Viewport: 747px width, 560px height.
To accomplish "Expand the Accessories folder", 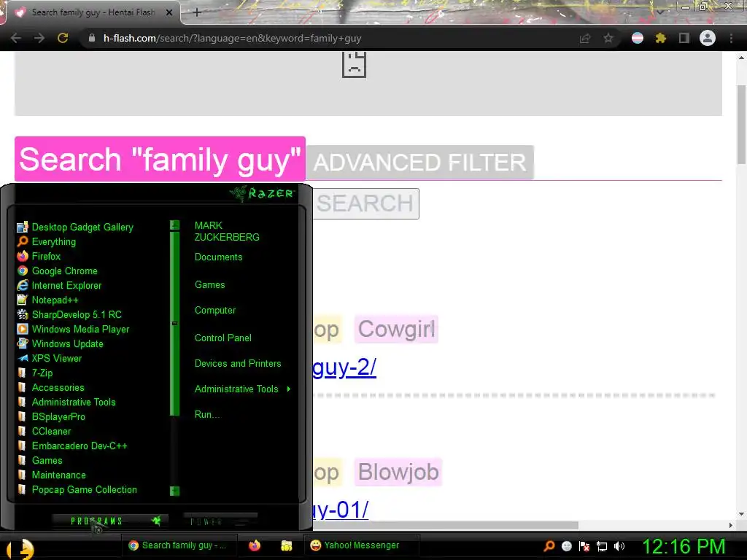I will (x=51, y=388).
